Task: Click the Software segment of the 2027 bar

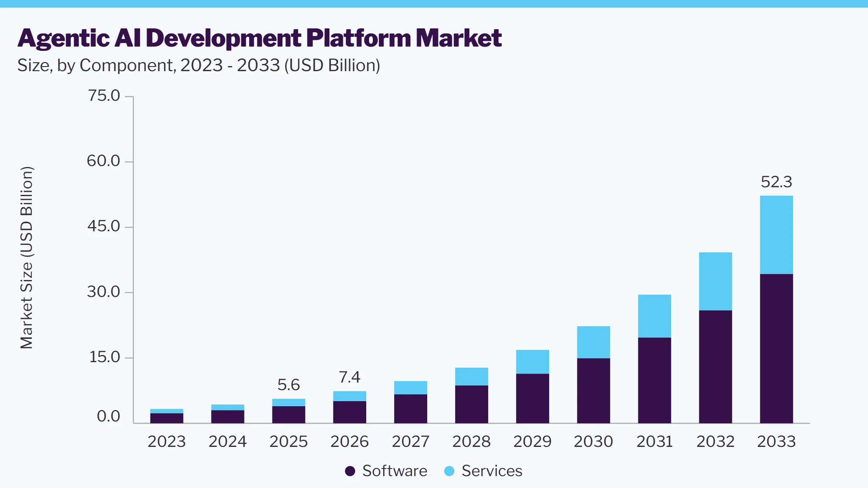Action: [x=411, y=409]
